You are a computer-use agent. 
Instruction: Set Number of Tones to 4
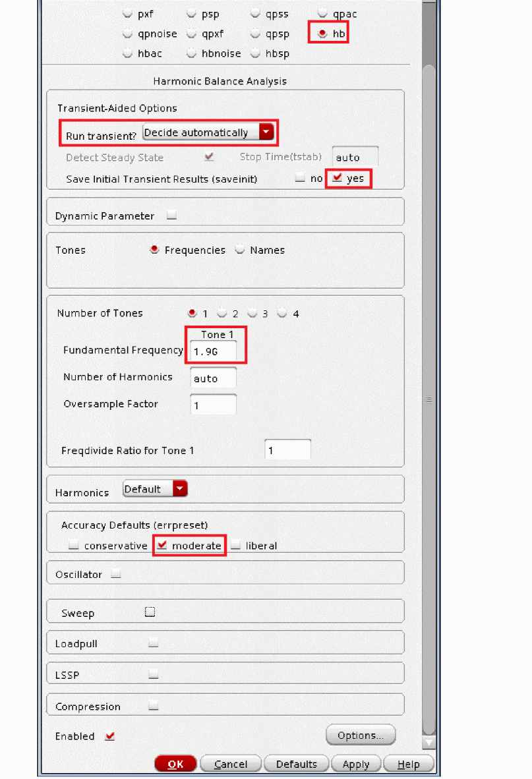click(x=282, y=313)
